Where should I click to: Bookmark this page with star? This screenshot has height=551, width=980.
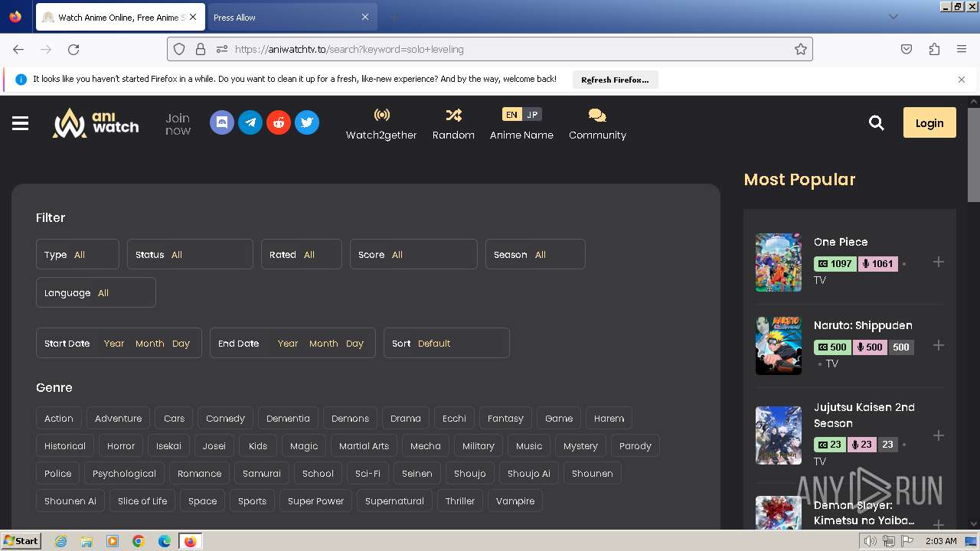(801, 49)
